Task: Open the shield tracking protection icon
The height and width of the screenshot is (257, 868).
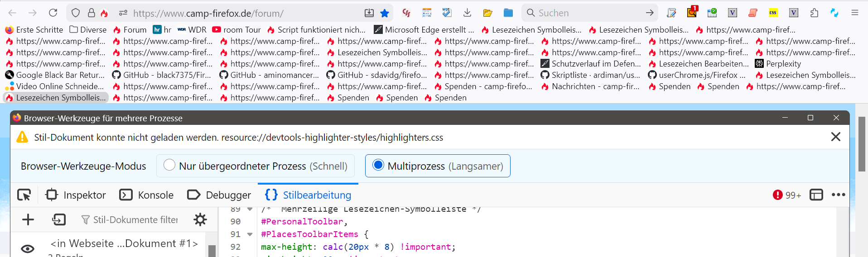Action: coord(76,13)
